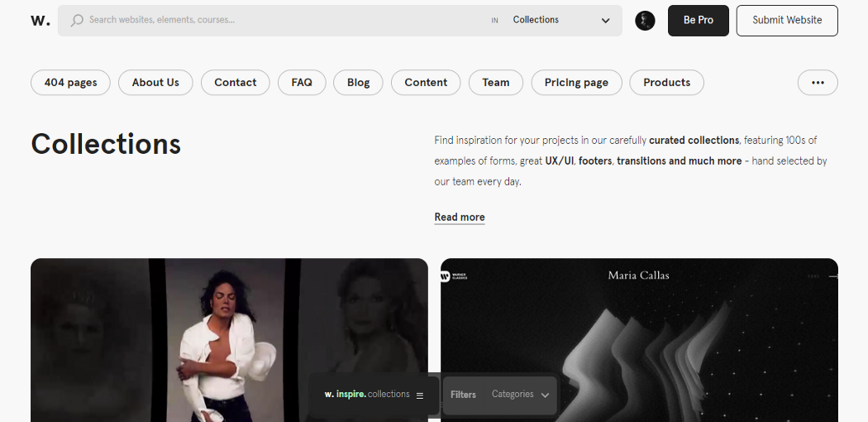The height and width of the screenshot is (422, 868).
Task: Select the Blog tag
Action: (358, 83)
